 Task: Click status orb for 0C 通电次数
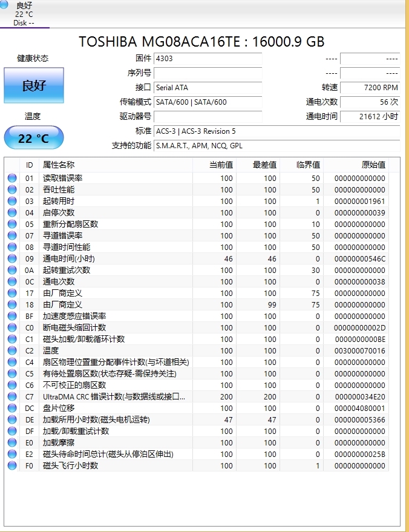pos(12,281)
